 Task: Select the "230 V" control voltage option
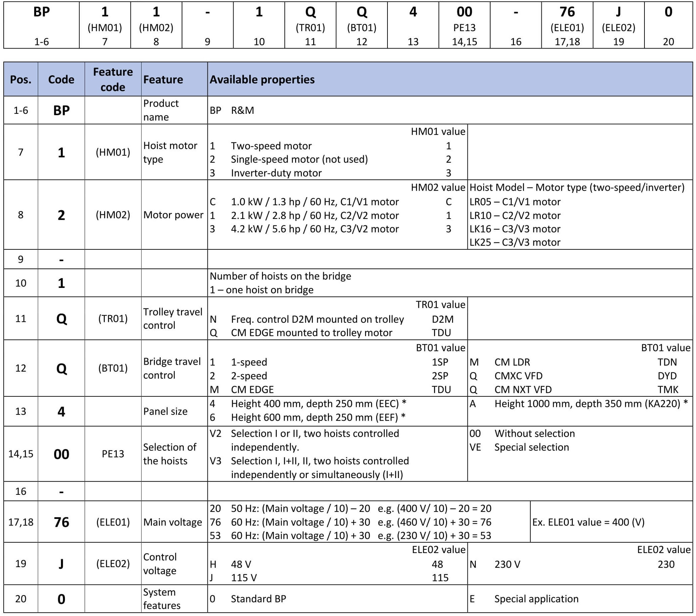point(507,564)
